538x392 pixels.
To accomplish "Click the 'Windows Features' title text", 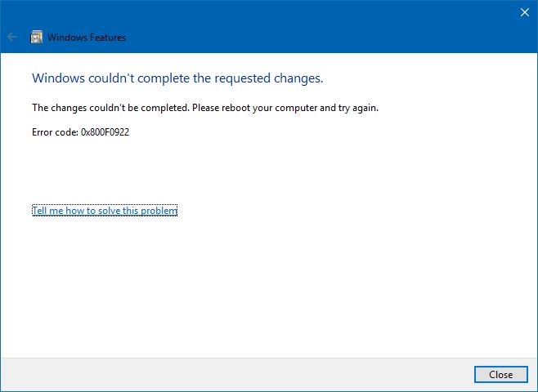I will pos(87,38).
